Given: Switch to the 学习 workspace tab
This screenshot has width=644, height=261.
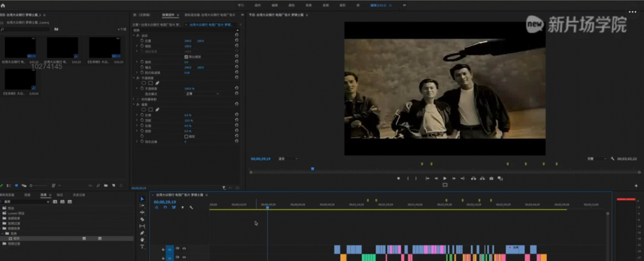Looking at the screenshot, I should (241, 5).
